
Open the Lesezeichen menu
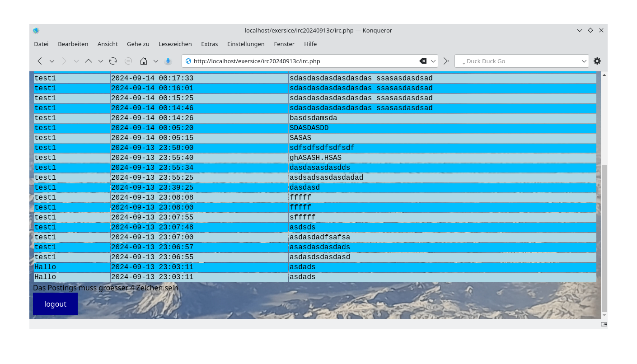175,44
